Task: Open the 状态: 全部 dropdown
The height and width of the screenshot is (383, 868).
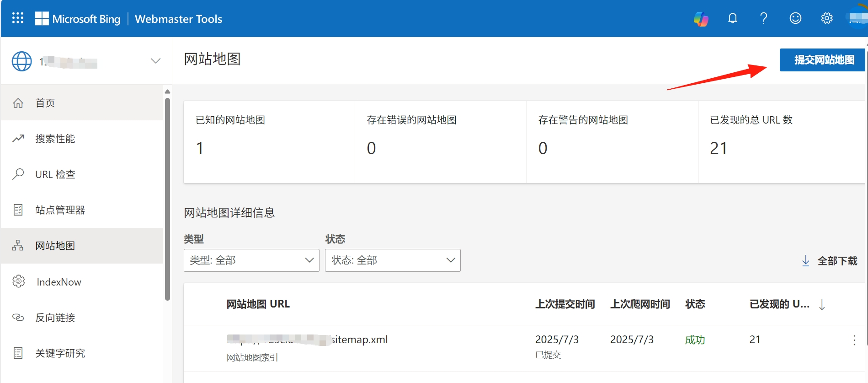Action: pos(393,260)
